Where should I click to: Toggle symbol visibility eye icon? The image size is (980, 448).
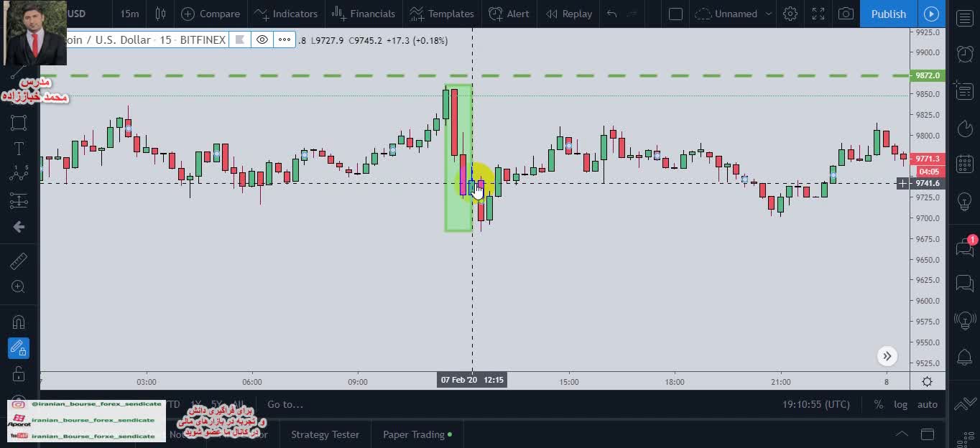click(x=262, y=40)
